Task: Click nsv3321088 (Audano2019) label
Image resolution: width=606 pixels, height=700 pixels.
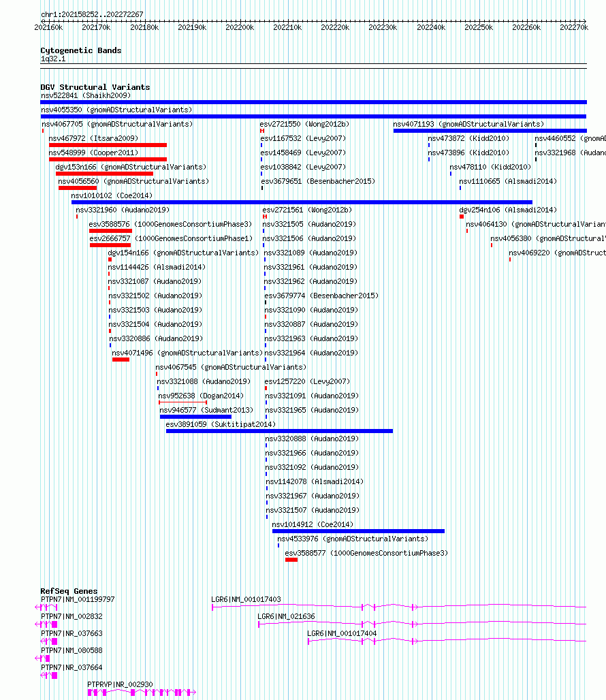Action: point(204,381)
